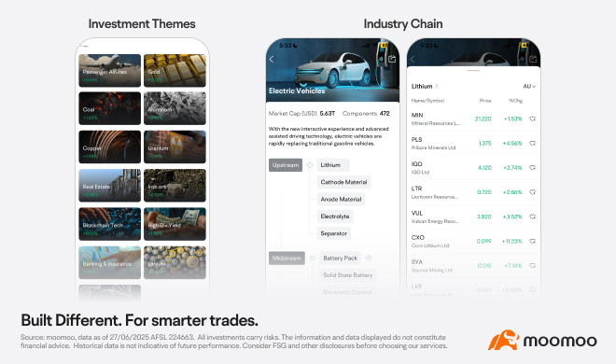The width and height of the screenshot is (616, 364).
Task: Share the Electric Vehicles page
Action: pos(392,60)
